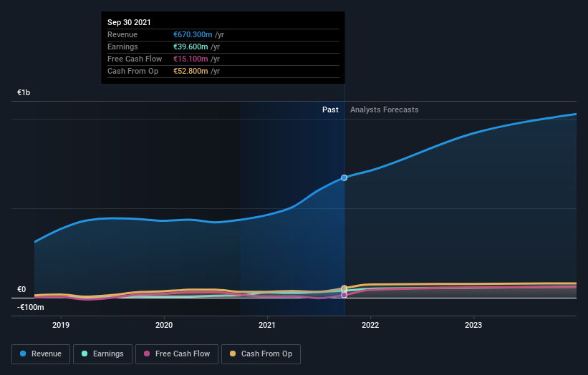
Task: Click the 2019 x-axis label
Action: click(61, 325)
